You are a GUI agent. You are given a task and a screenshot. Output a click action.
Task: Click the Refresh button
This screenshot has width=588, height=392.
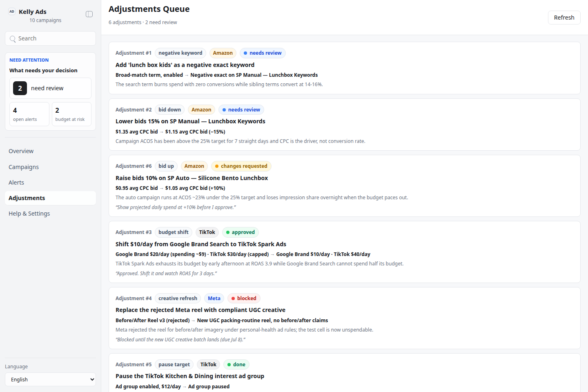click(564, 18)
